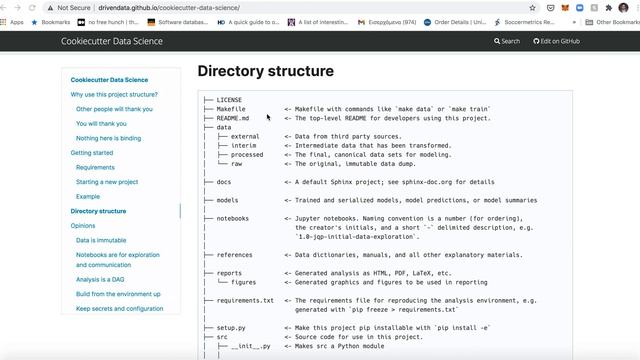The height and width of the screenshot is (360, 640).
Task: Click 'notebooks' folder text in tree
Action: (x=233, y=218)
